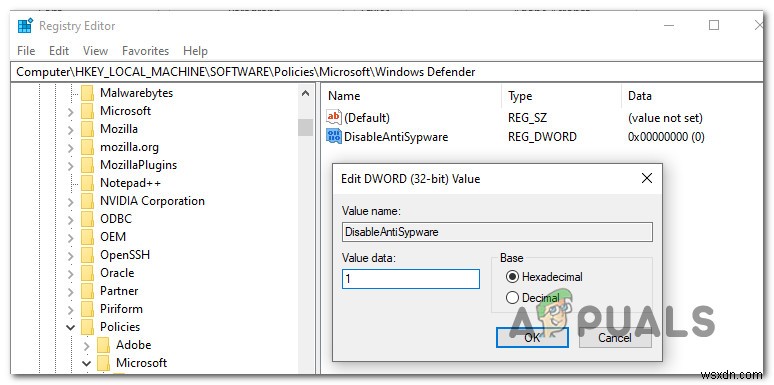774x385 pixels.
Task: Select the DisableAntiSypware value name in list
Action: (x=396, y=137)
